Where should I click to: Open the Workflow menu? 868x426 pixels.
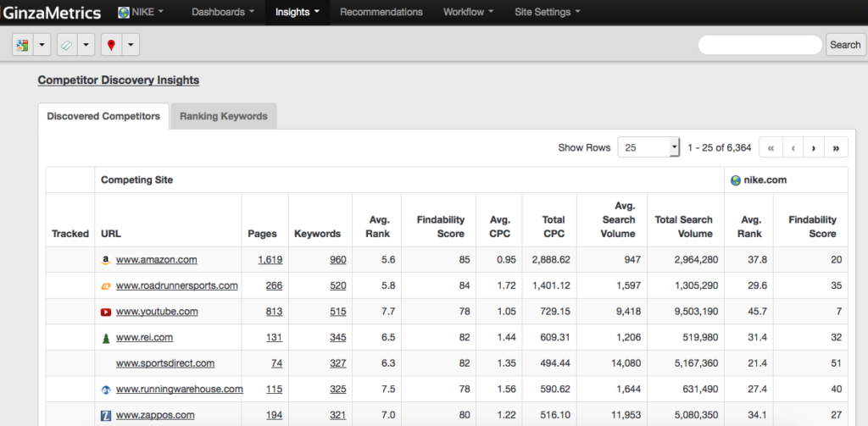point(468,12)
